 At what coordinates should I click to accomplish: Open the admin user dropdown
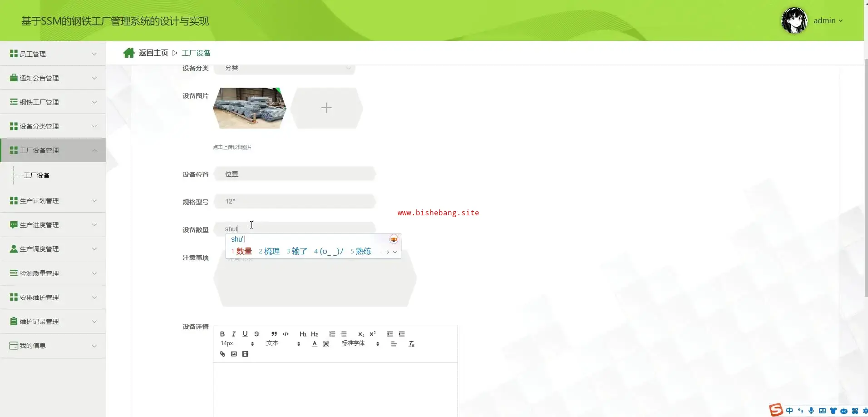point(828,20)
